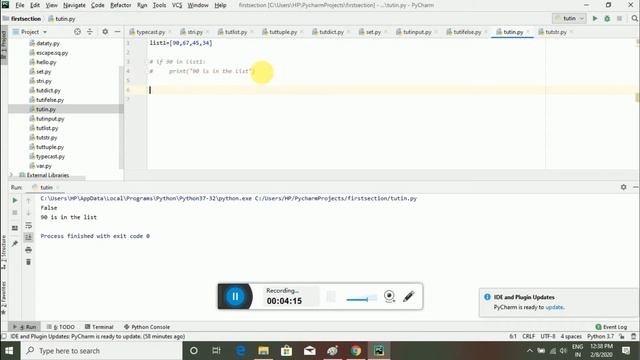The image size is (640, 360).
Task: Open the TODO tool window
Action: (x=60, y=327)
